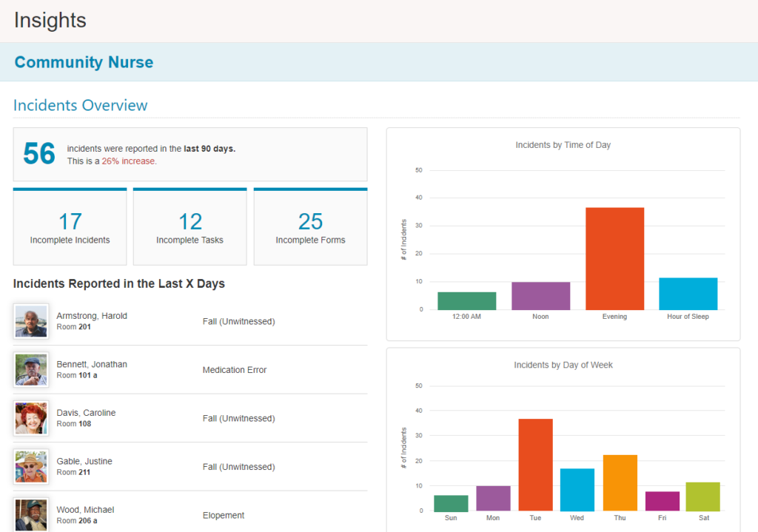This screenshot has width=758, height=532.
Task: Open Justine Gable's profile photo
Action: (x=30, y=466)
